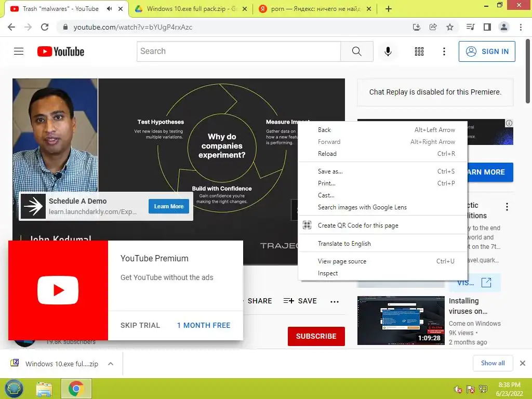Image resolution: width=532 pixels, height=399 pixels.
Task: Click Show all in the downloads bar
Action: pos(493,363)
